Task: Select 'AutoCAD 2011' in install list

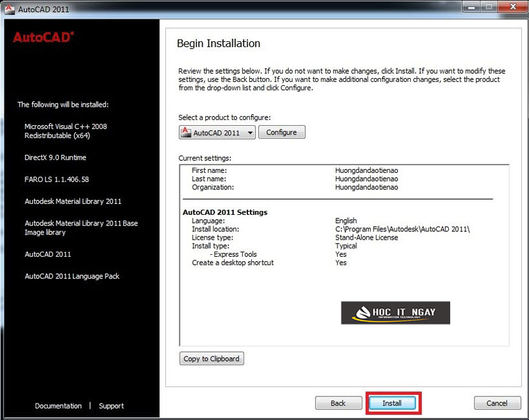Action: pos(48,254)
